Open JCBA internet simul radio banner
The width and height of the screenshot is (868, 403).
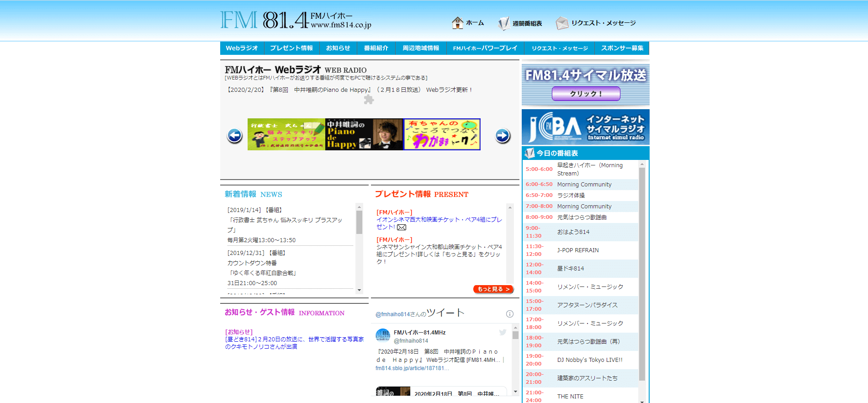click(x=586, y=127)
